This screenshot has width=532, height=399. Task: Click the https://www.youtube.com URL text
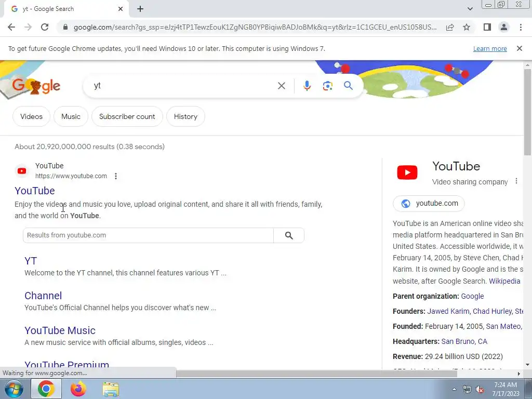tap(71, 176)
